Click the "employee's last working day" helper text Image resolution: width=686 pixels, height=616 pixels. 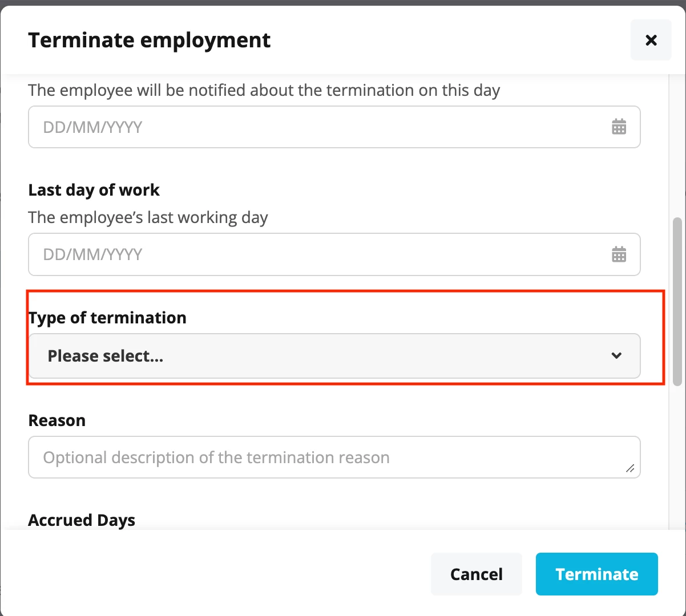point(148,217)
